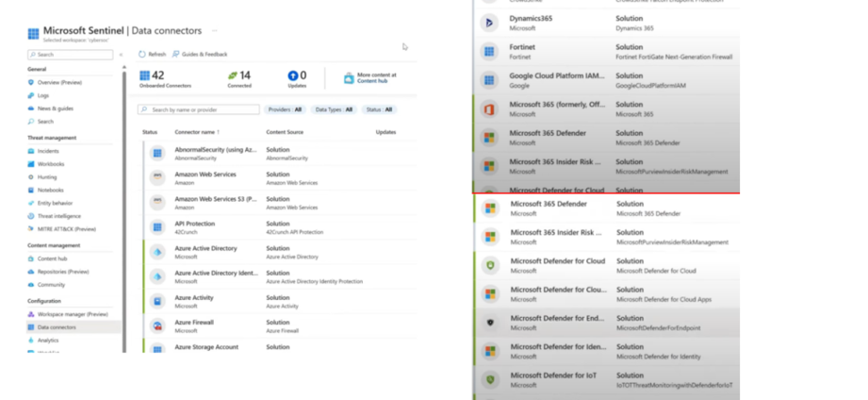Open the Notebooks icon
This screenshot has height=400, width=868.
point(31,190)
